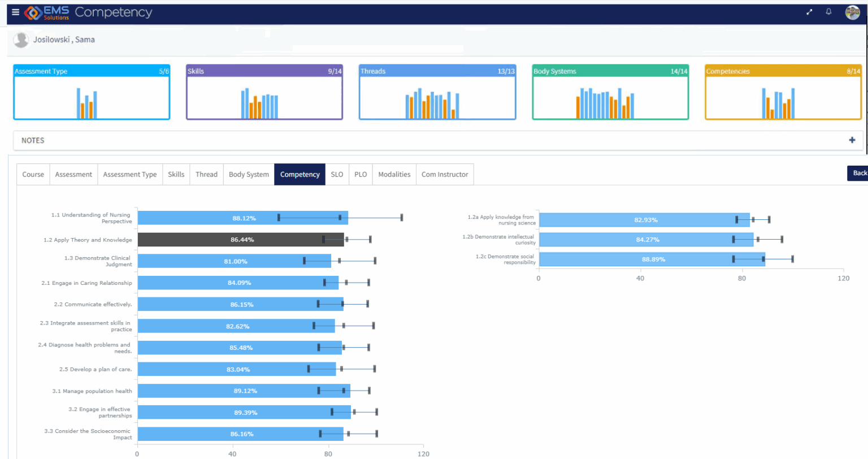
Task: Switch to the Course tab
Action: tap(33, 174)
